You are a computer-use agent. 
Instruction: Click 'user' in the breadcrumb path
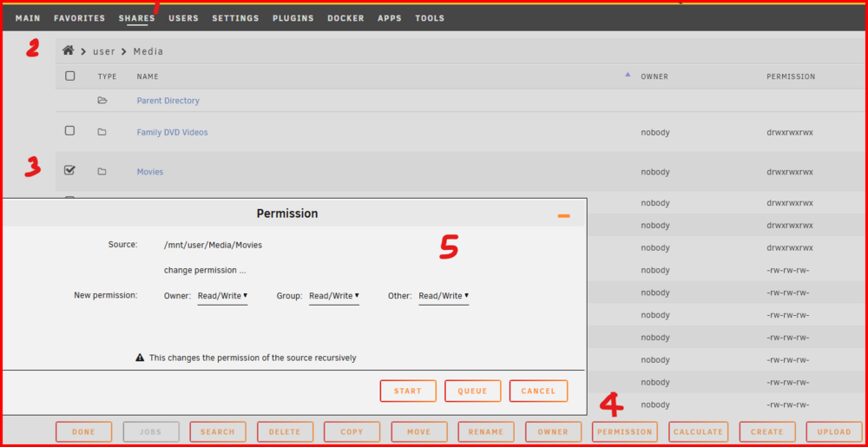[x=104, y=51]
